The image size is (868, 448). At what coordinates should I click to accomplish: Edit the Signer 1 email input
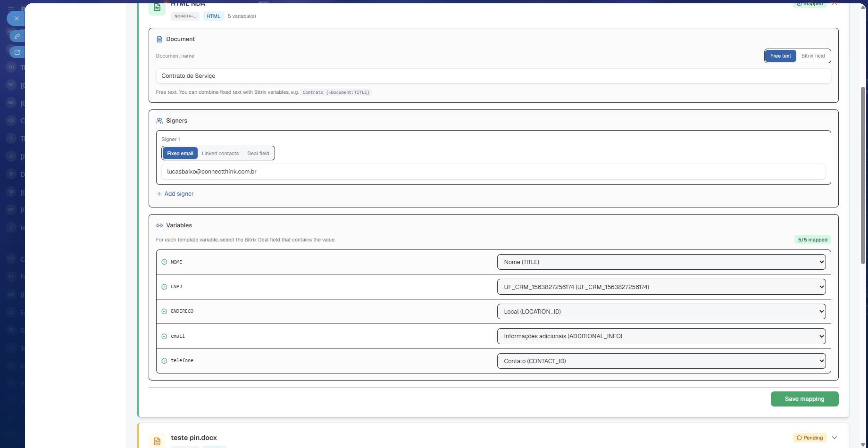(493, 172)
